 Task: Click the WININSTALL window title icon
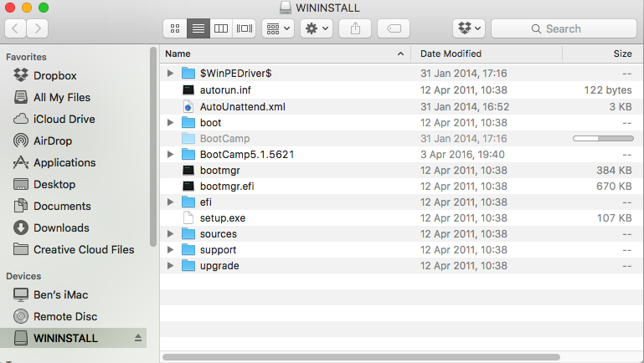point(286,8)
